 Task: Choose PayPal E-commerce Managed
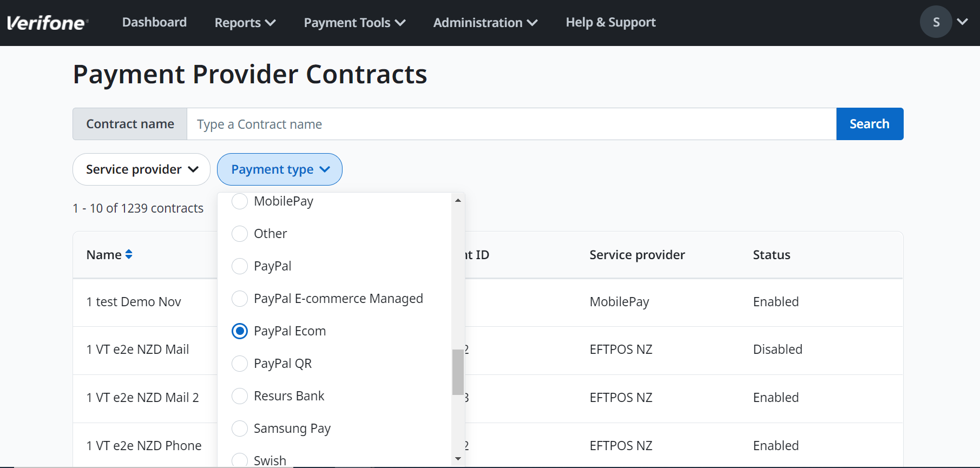click(240, 298)
